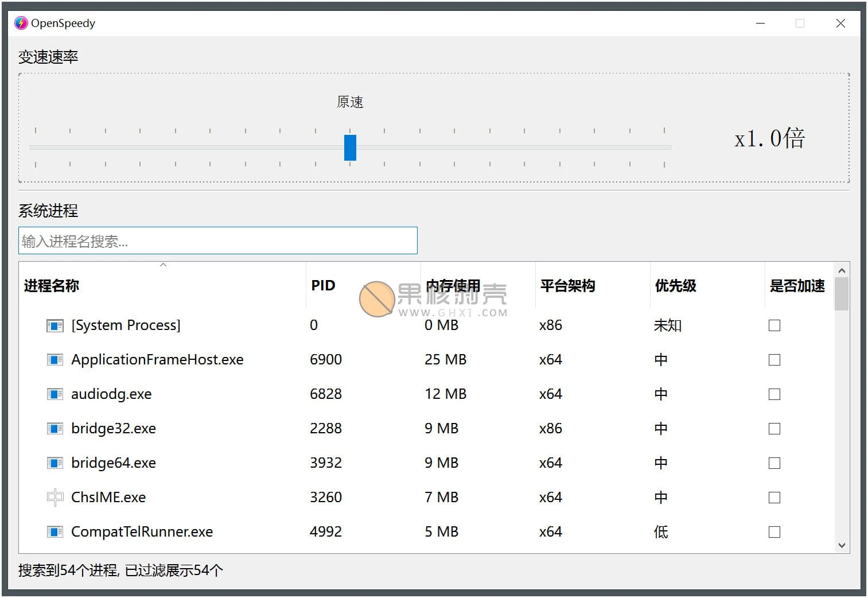Sort by the 内存使用 column header
The width and height of the screenshot is (868, 598).
click(453, 285)
